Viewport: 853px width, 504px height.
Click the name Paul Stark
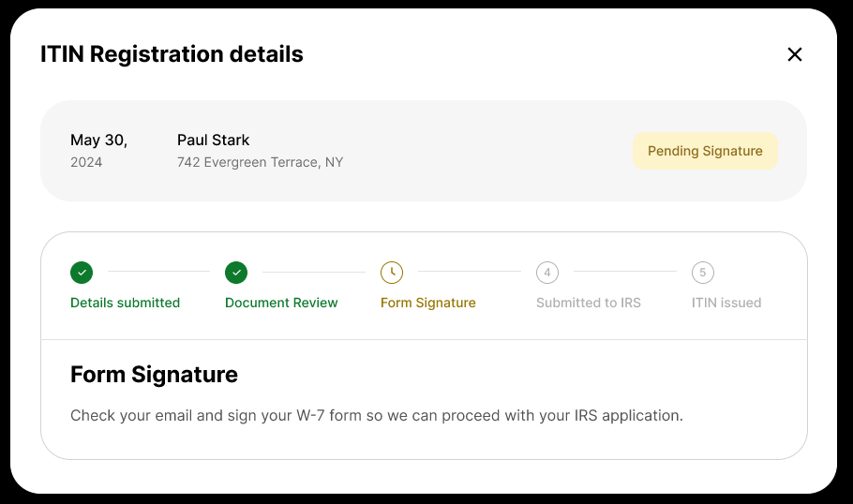click(x=214, y=141)
